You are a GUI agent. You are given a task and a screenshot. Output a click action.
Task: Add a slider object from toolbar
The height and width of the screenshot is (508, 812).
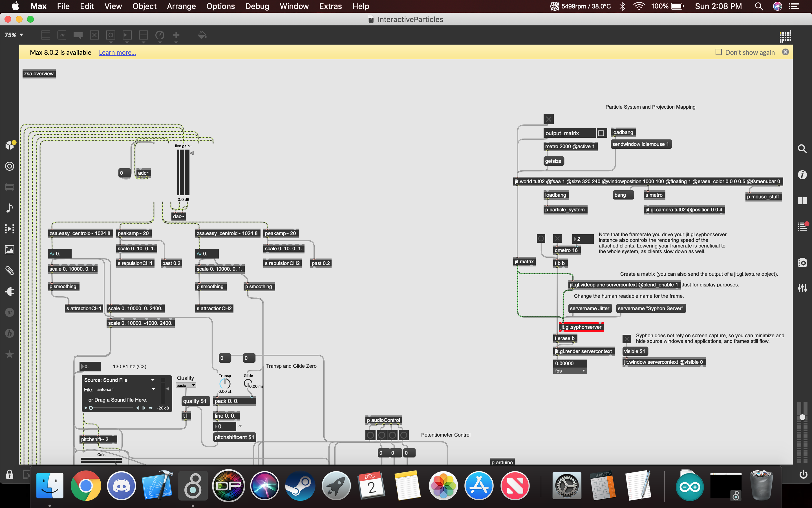(x=144, y=35)
